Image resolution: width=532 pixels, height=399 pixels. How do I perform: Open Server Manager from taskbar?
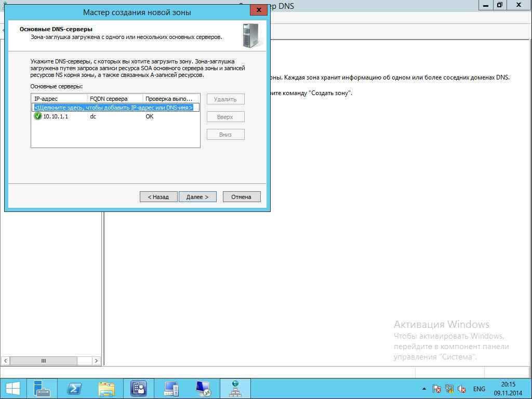42,389
